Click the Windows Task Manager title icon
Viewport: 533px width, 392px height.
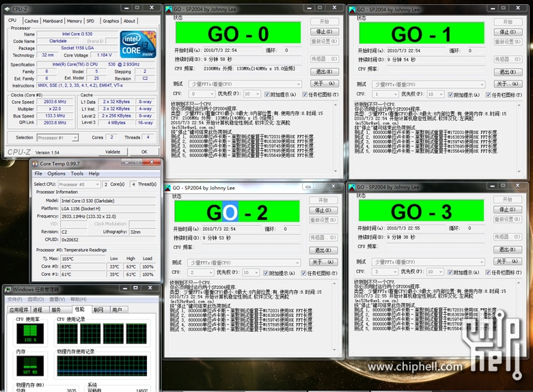coord(8,290)
